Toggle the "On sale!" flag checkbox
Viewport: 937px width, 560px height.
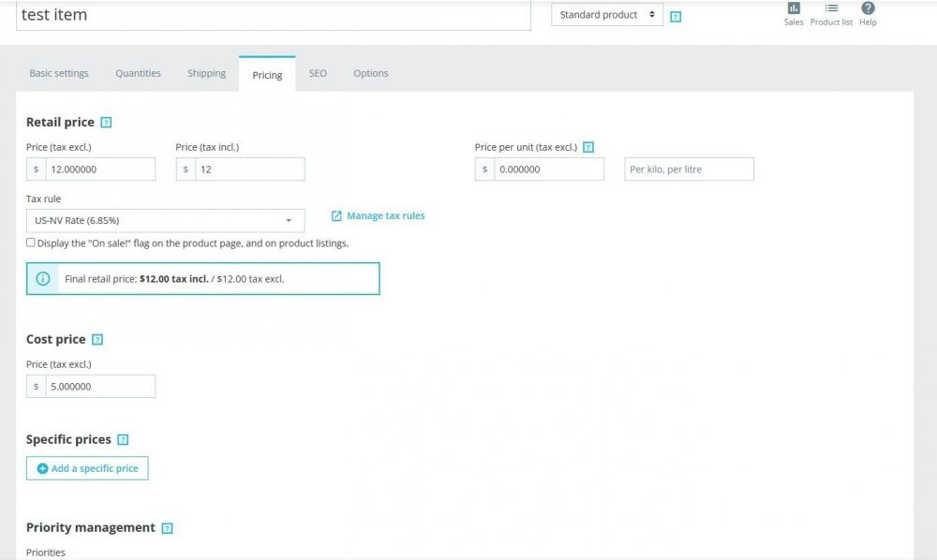pyautogui.click(x=31, y=243)
